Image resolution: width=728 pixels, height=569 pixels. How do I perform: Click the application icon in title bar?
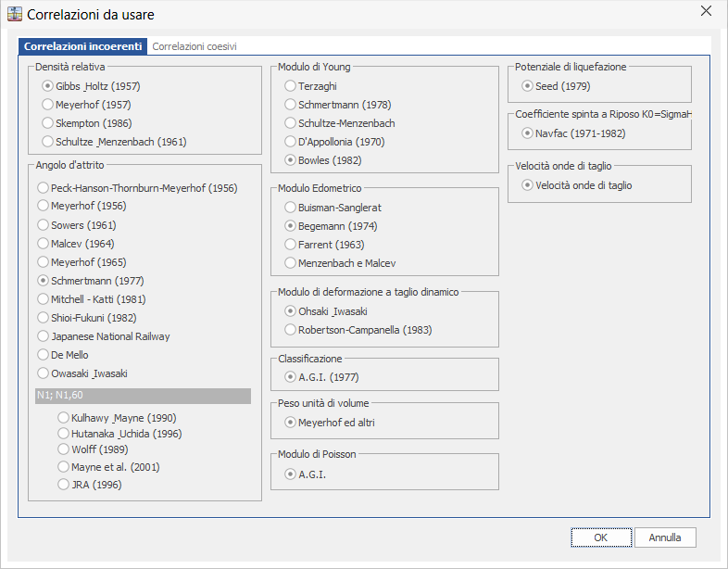point(15,15)
